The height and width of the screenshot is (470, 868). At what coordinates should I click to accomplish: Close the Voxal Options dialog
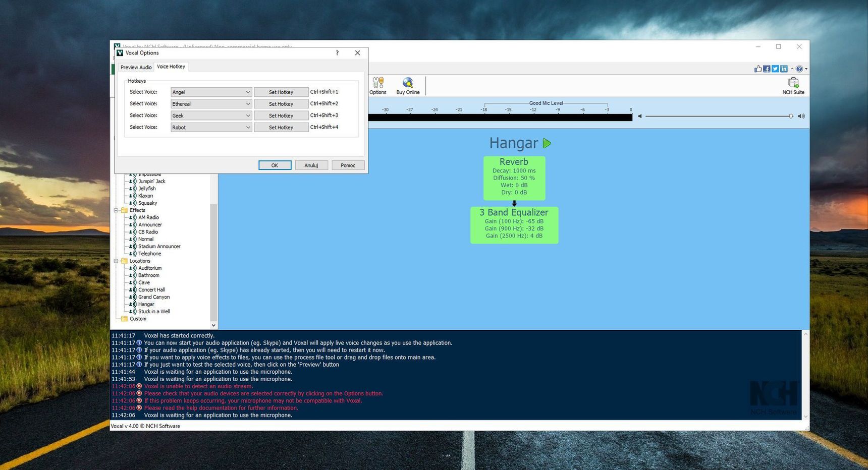pyautogui.click(x=357, y=53)
